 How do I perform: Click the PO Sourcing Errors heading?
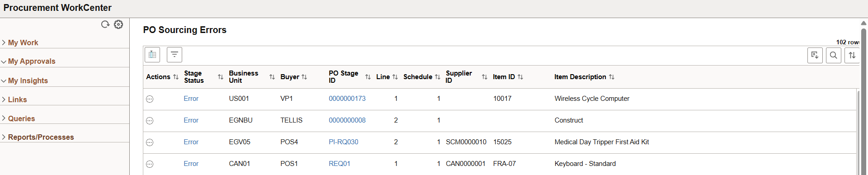185,30
